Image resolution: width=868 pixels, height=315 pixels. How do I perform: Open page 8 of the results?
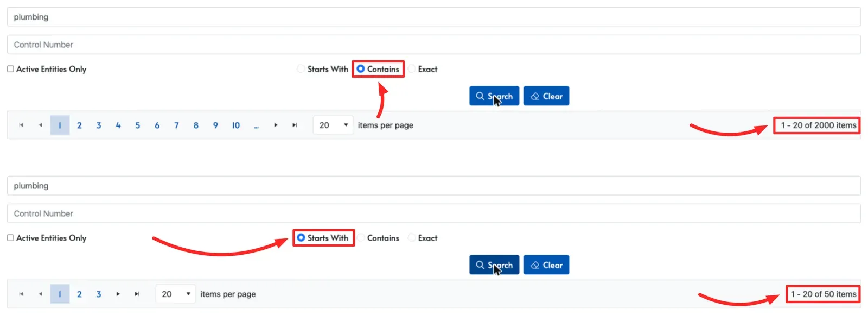[196, 125]
